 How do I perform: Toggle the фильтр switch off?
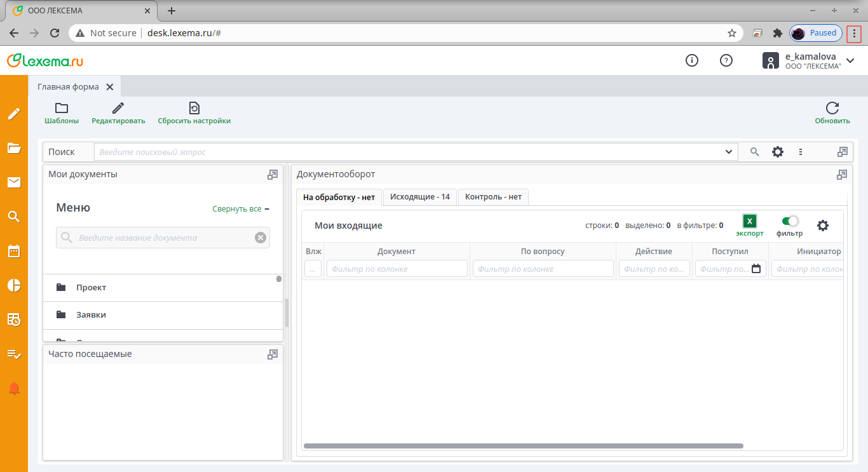[790, 221]
